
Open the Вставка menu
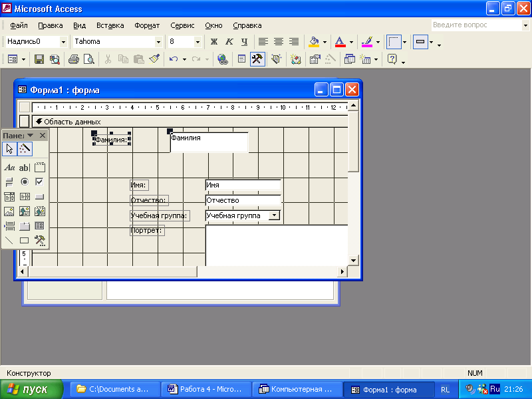click(x=110, y=25)
